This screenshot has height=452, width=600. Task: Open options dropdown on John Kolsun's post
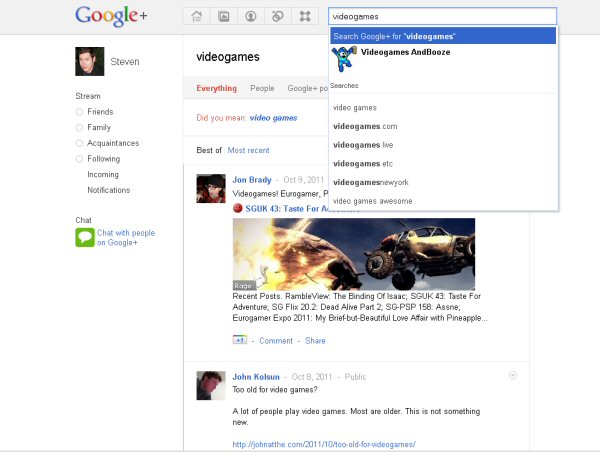(513, 375)
